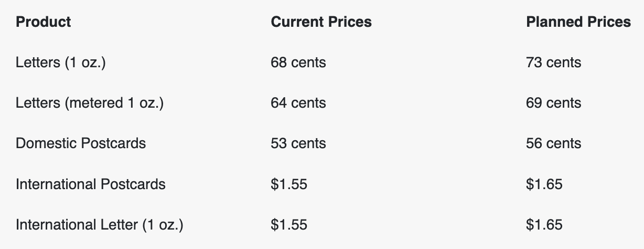Click the 56 cents planned price
The width and height of the screenshot is (644, 249).
553,143
